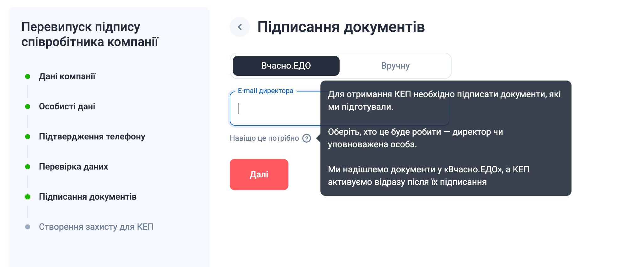This screenshot has height=267, width=644.
Task: Select the Вчасно.ЕДО tab
Action: (x=286, y=66)
